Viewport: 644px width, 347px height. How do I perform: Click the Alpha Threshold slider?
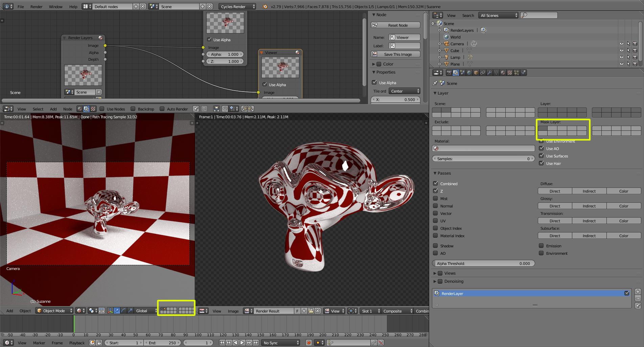coord(483,263)
